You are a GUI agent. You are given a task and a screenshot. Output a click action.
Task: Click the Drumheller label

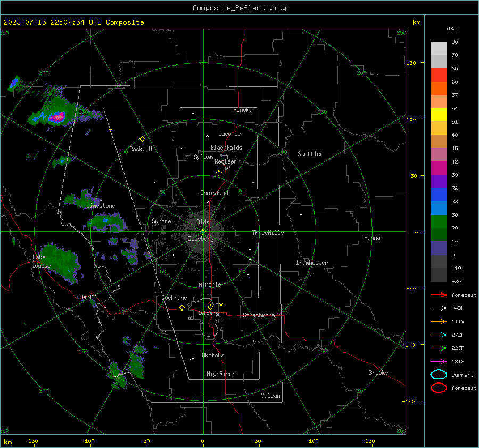coord(312,263)
